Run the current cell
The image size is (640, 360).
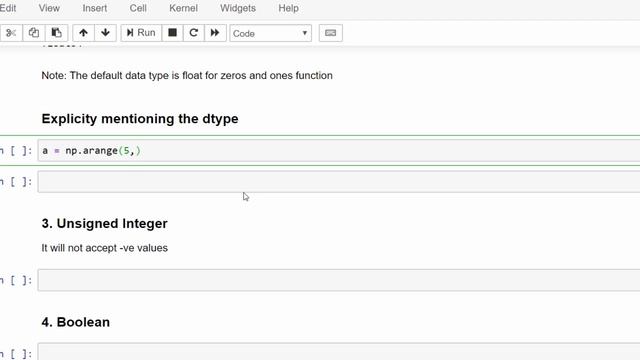click(x=141, y=33)
